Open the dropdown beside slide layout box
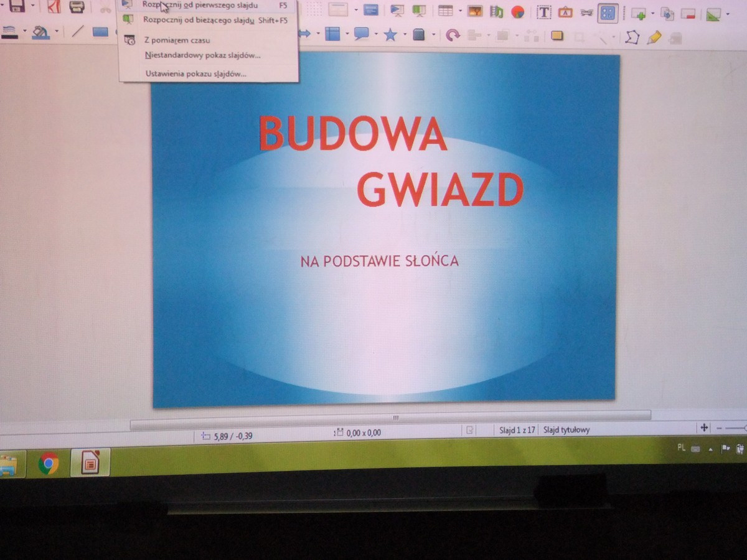Image resolution: width=747 pixels, height=560 pixels. [355, 11]
